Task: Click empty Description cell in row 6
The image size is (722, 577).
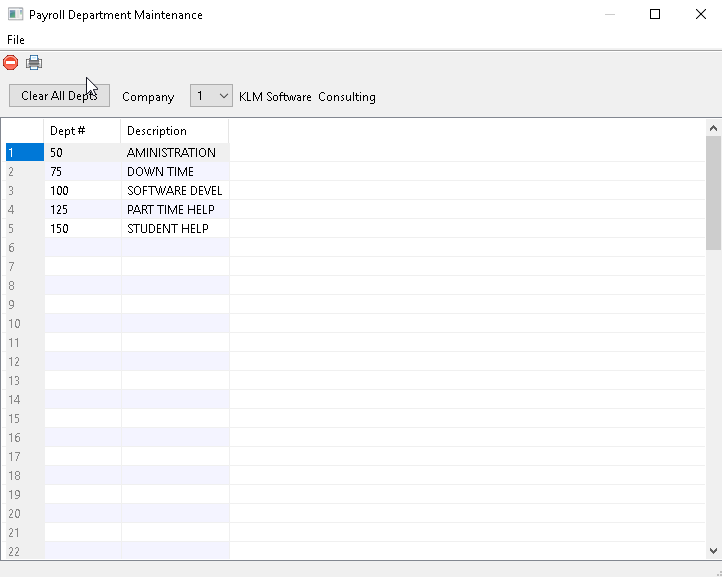Action: [x=175, y=247]
